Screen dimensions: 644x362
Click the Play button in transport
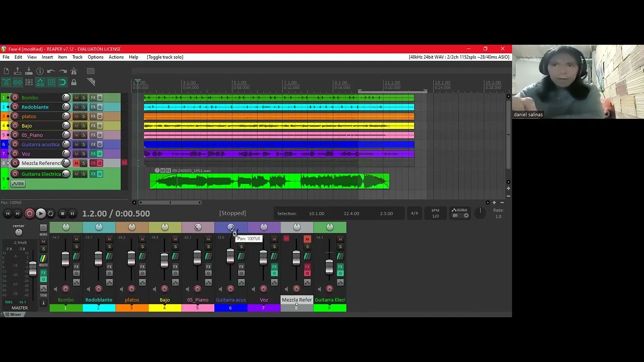[41, 214]
